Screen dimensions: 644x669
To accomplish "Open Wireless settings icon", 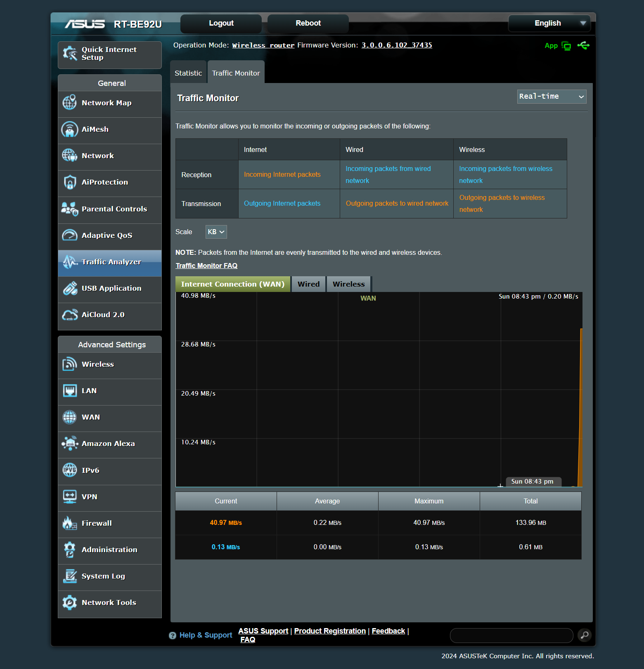I will pyautogui.click(x=69, y=364).
